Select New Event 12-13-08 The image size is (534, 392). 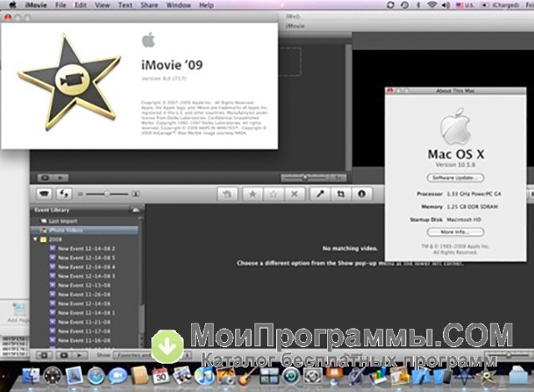pyautogui.click(x=85, y=285)
